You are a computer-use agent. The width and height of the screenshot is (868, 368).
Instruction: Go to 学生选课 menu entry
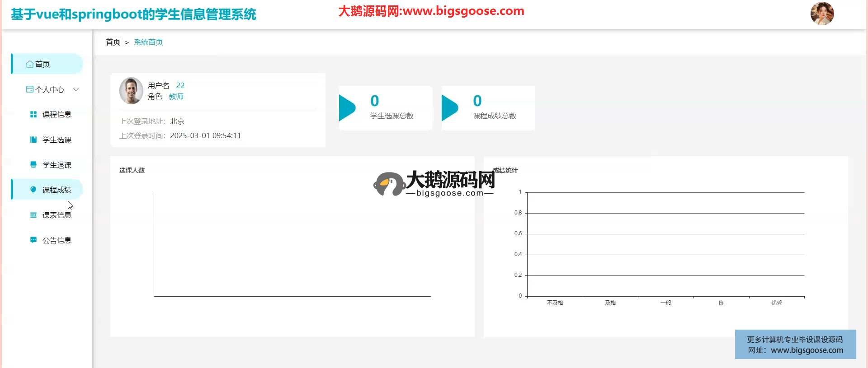[x=57, y=140]
